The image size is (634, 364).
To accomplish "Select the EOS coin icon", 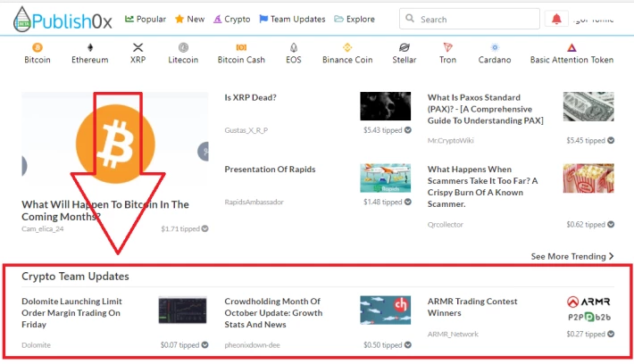I will (x=294, y=47).
